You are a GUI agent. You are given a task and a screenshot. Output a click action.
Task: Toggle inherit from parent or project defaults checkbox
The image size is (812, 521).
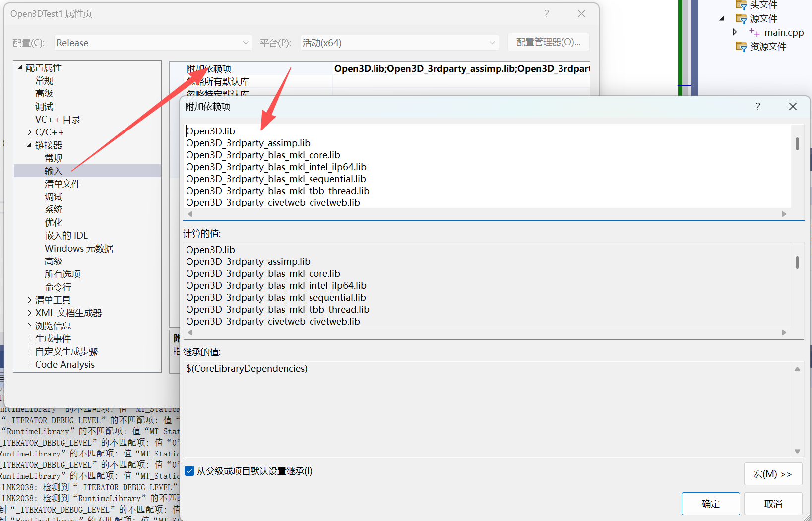(189, 471)
